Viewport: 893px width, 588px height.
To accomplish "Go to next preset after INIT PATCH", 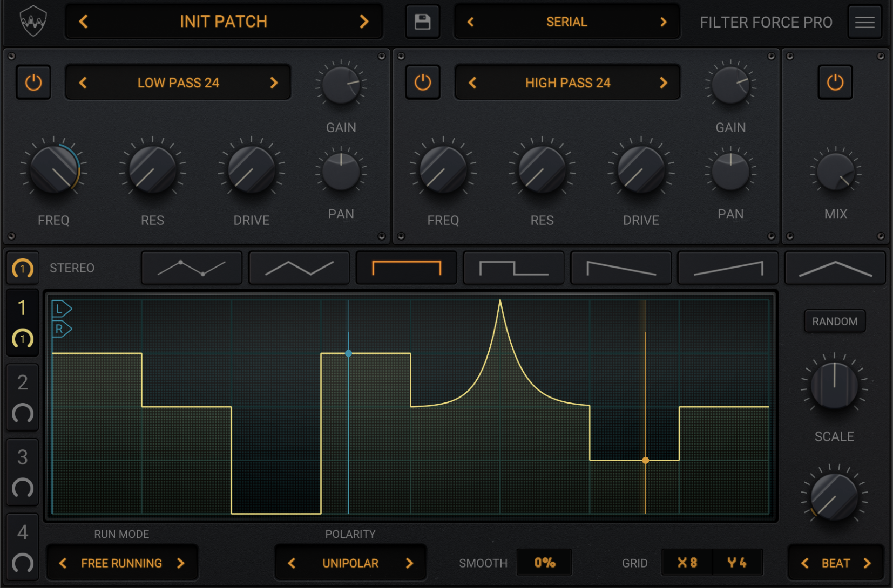I will [x=364, y=22].
